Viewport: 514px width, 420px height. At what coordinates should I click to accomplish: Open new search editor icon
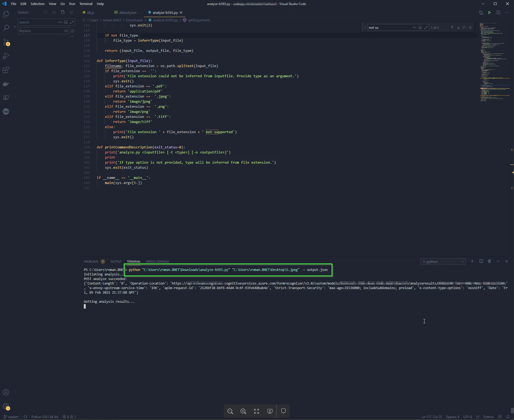coord(62,12)
